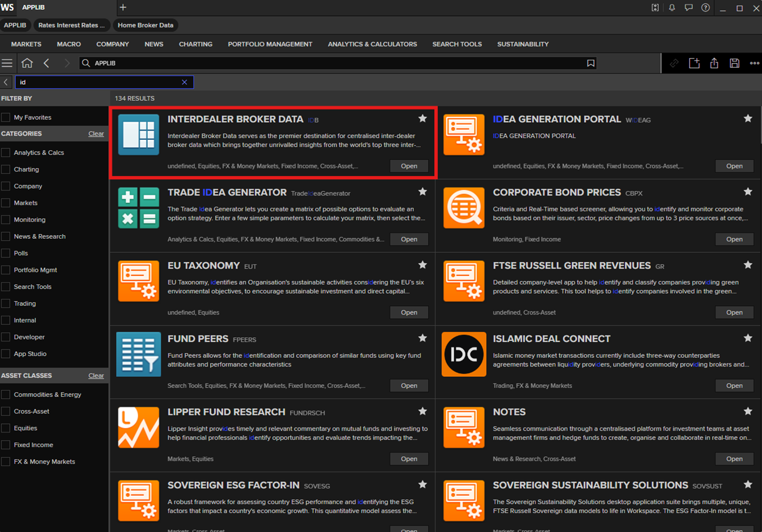Tick the Fixed Income asset class
762x532 pixels.
coord(5,445)
